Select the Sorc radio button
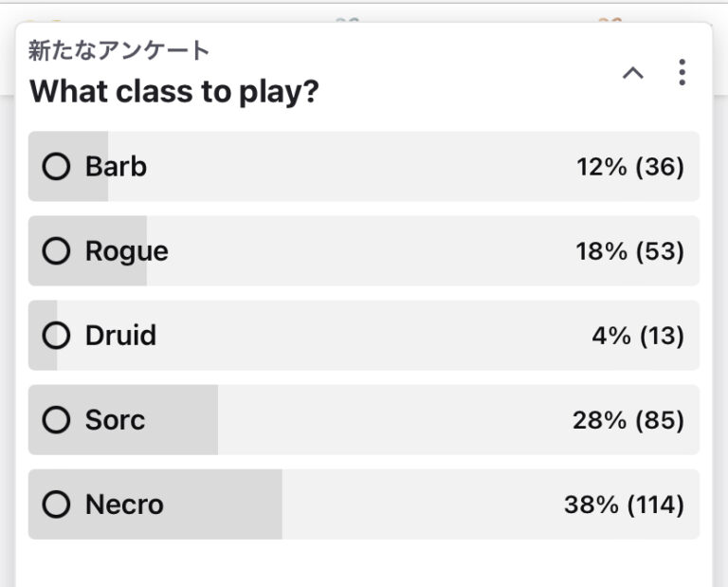Image resolution: width=728 pixels, height=587 pixels. (56, 420)
